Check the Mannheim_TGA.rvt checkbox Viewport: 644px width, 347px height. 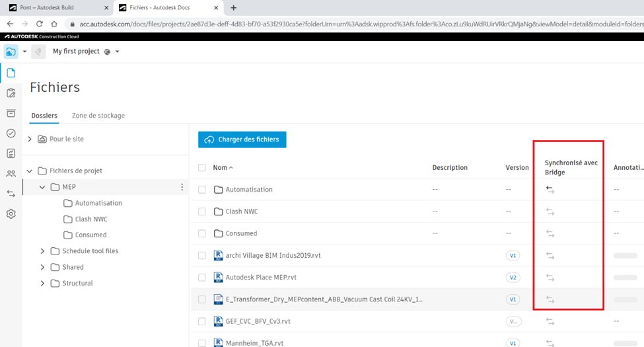pos(201,343)
